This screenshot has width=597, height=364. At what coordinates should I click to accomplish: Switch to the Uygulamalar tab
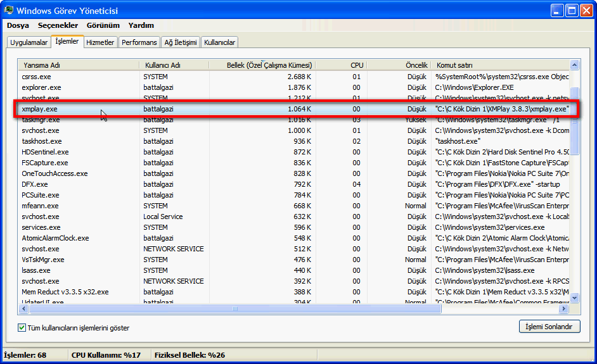(29, 42)
